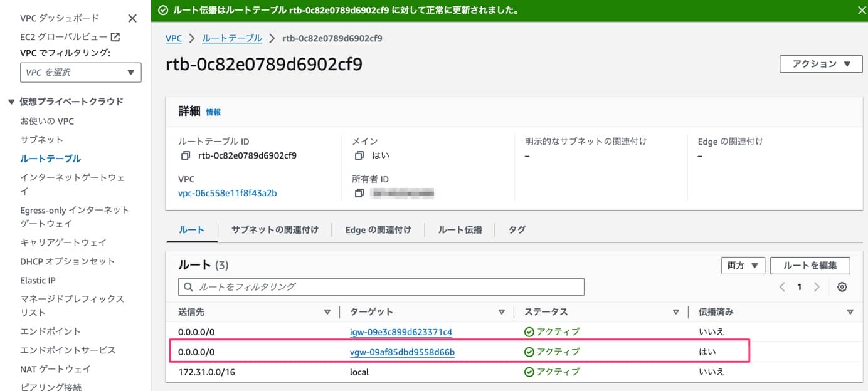Open target igw-09e3c899d623371c4 link
This screenshot has width=868, height=391.
(401, 331)
